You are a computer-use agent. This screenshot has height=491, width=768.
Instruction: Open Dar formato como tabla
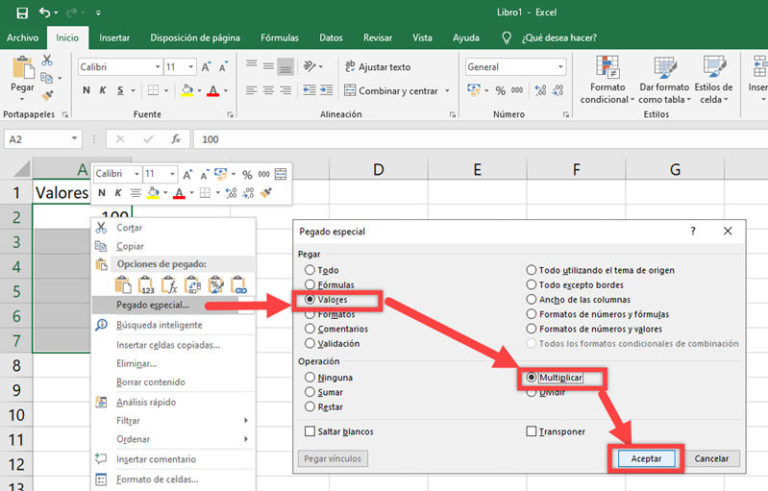click(x=664, y=79)
